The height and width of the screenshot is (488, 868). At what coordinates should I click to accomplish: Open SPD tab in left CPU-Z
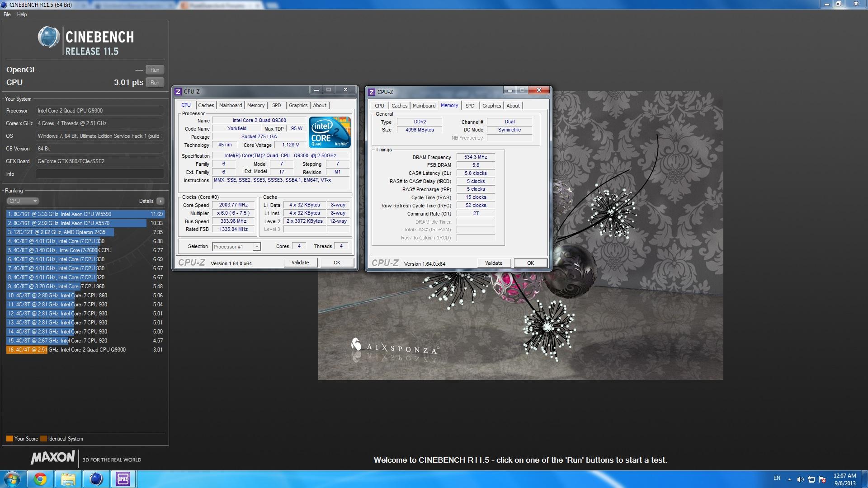click(277, 105)
